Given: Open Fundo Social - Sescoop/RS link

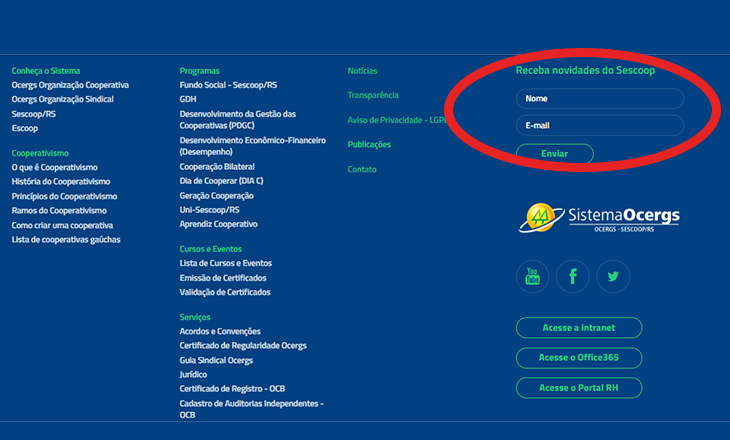Looking at the screenshot, I should pyautogui.click(x=228, y=85).
